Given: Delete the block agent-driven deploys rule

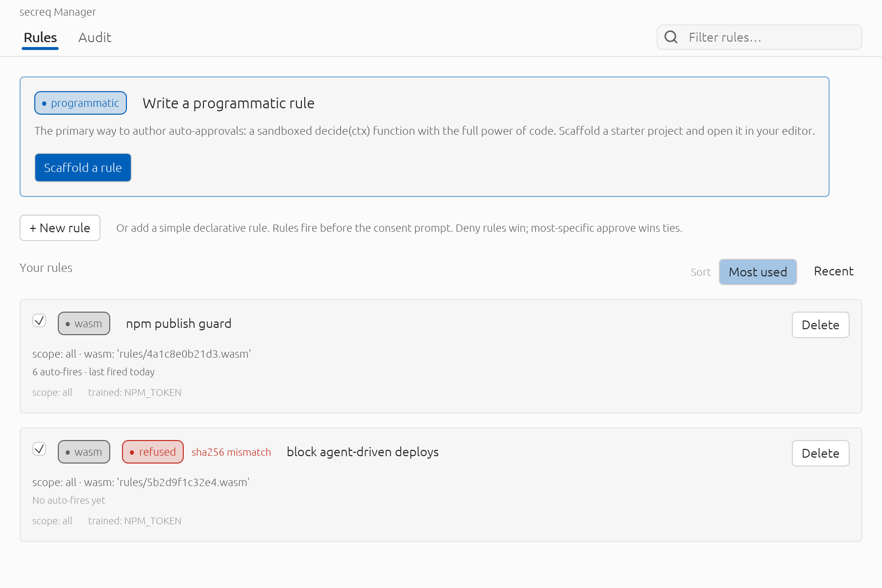Looking at the screenshot, I should (820, 453).
